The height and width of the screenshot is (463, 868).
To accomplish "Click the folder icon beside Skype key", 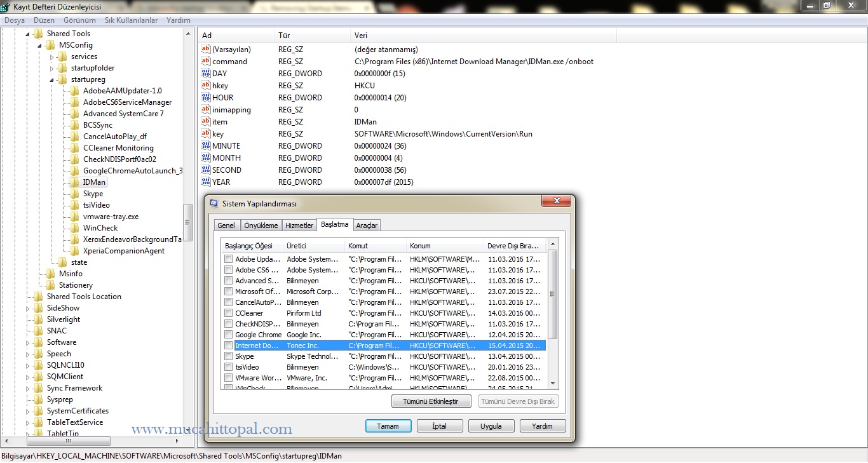I will coord(75,194).
